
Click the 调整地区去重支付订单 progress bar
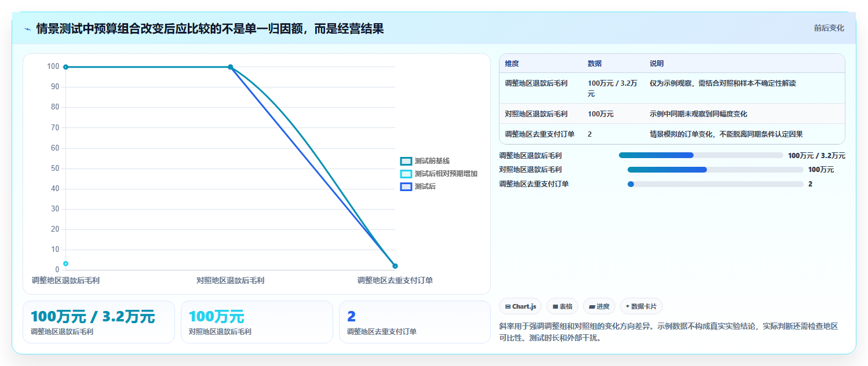tap(715, 184)
